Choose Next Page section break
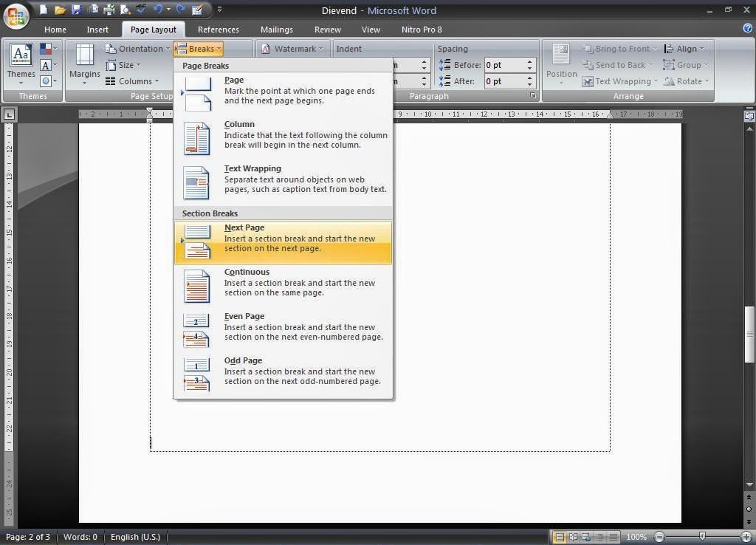 (283, 243)
